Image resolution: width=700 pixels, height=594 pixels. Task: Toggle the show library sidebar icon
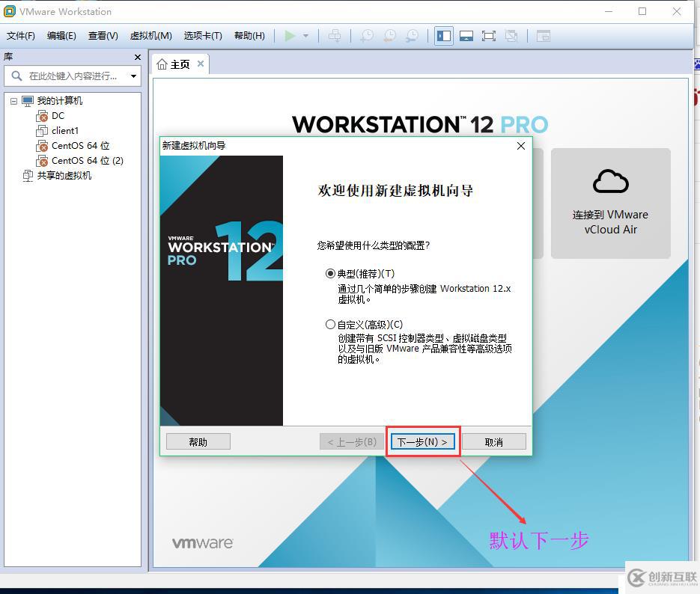[444, 36]
